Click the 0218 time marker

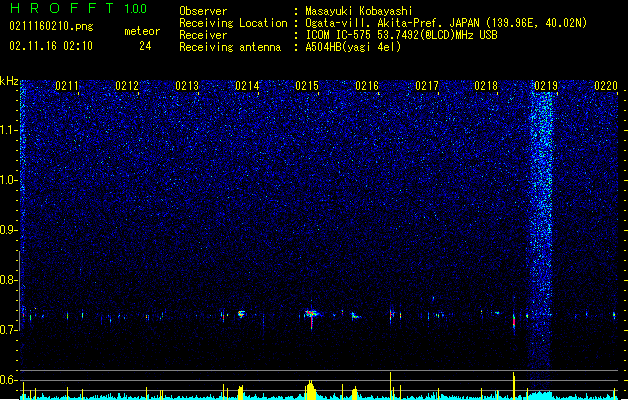point(486,86)
